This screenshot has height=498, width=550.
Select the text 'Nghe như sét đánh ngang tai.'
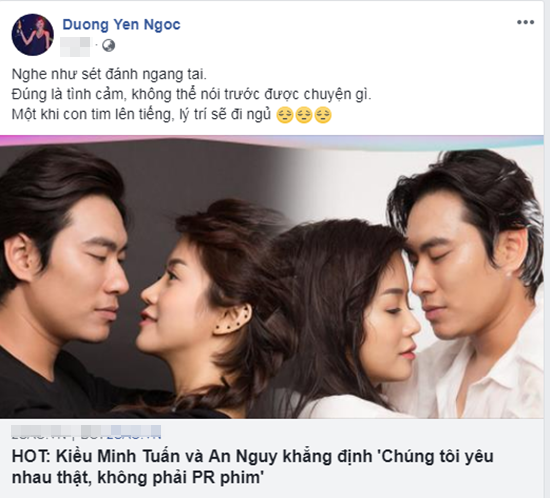109,75
